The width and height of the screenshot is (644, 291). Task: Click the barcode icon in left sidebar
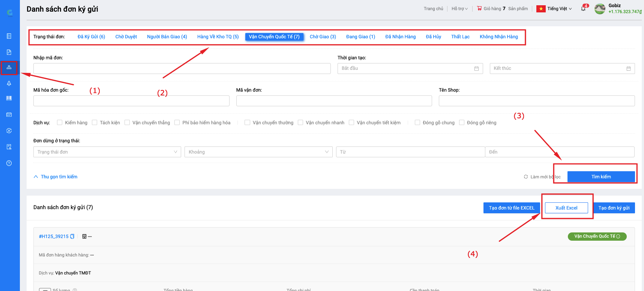[x=9, y=98]
